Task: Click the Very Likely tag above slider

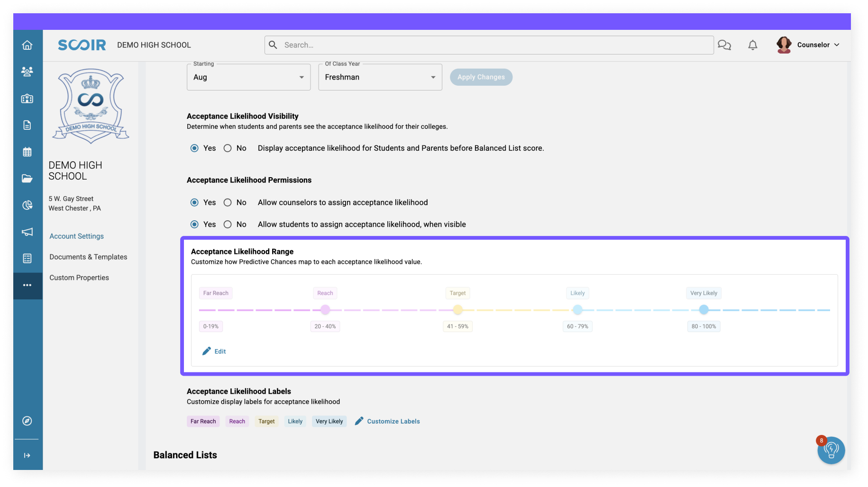Action: 704,293
